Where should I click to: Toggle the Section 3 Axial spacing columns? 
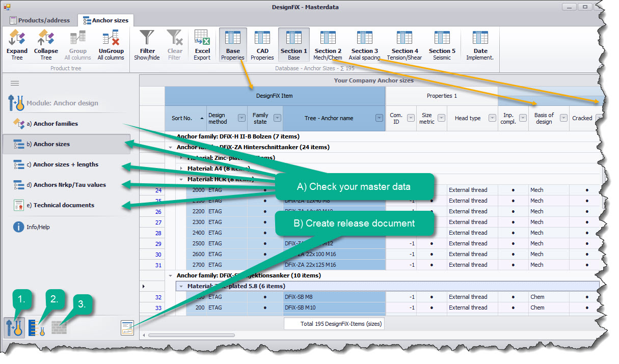point(364,45)
